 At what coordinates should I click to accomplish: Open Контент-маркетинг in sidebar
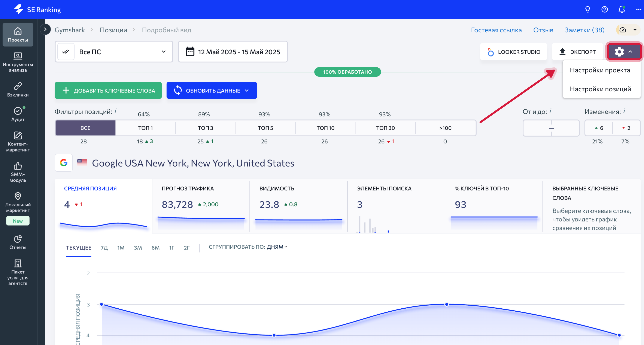click(18, 142)
